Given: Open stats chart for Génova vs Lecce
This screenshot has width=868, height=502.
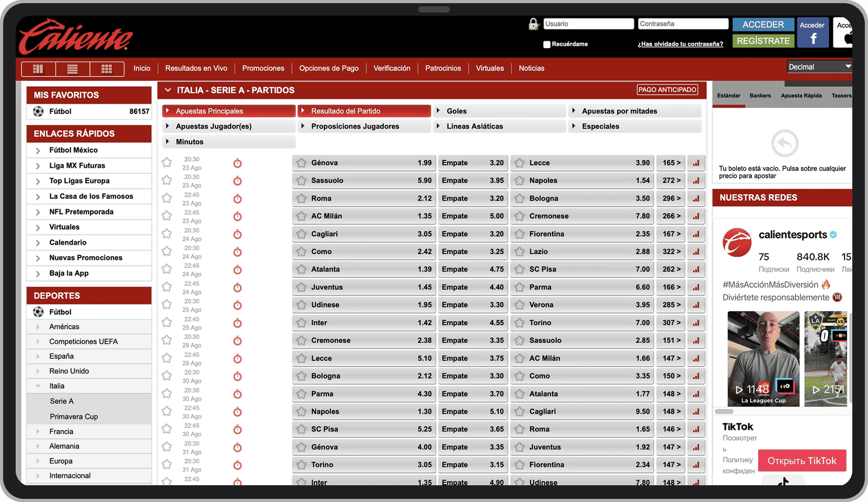Looking at the screenshot, I should tap(696, 163).
